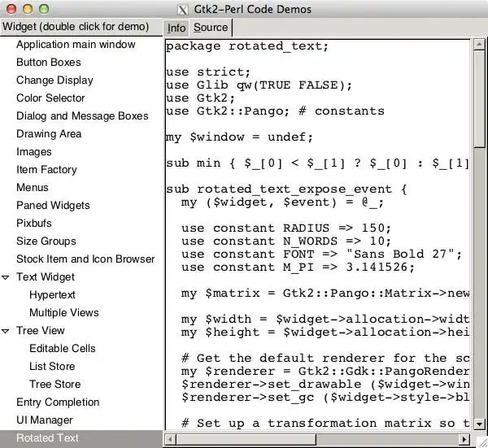Click the Widget column header

coord(81,27)
